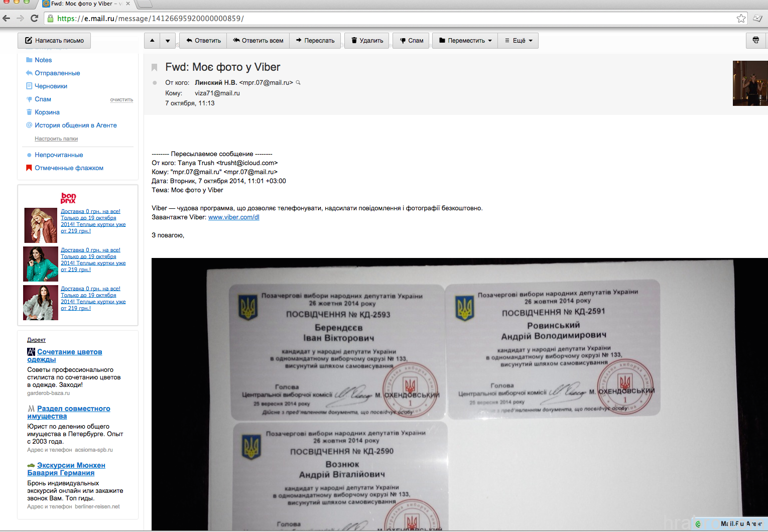The image size is (768, 532).
Task: Go to next message with down arrow
Action: tap(168, 41)
